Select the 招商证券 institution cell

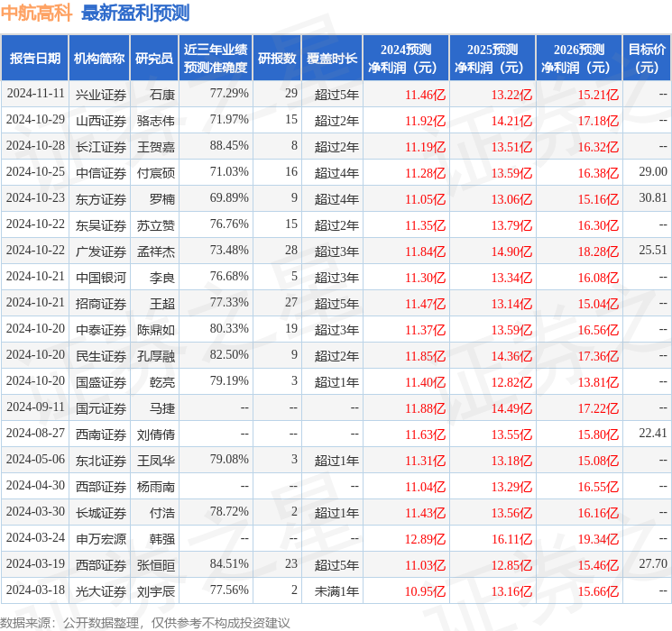[x=101, y=304]
